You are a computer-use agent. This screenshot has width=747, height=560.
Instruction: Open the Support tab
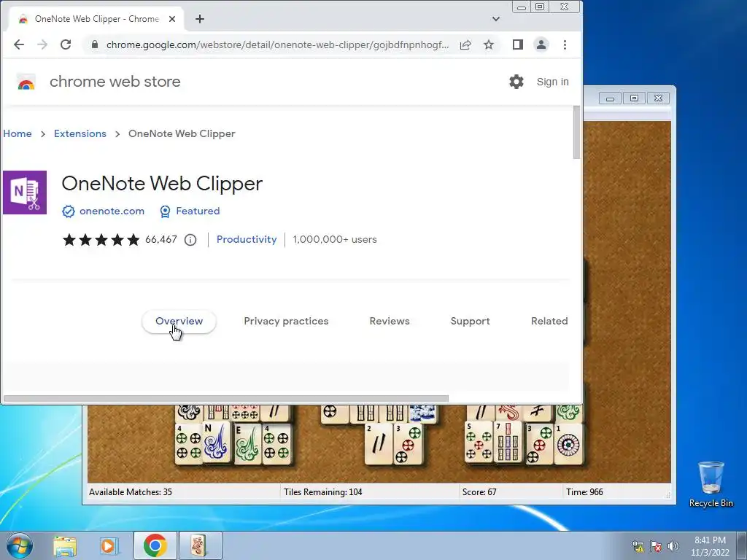tap(471, 322)
